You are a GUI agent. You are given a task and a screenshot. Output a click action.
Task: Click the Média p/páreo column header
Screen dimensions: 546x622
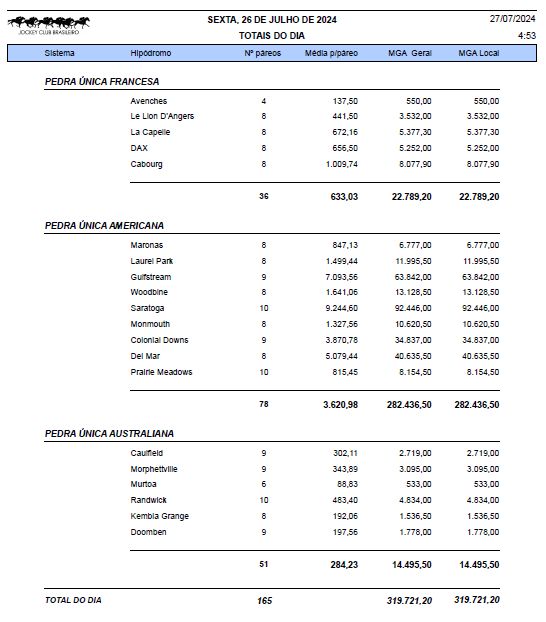pos(331,53)
